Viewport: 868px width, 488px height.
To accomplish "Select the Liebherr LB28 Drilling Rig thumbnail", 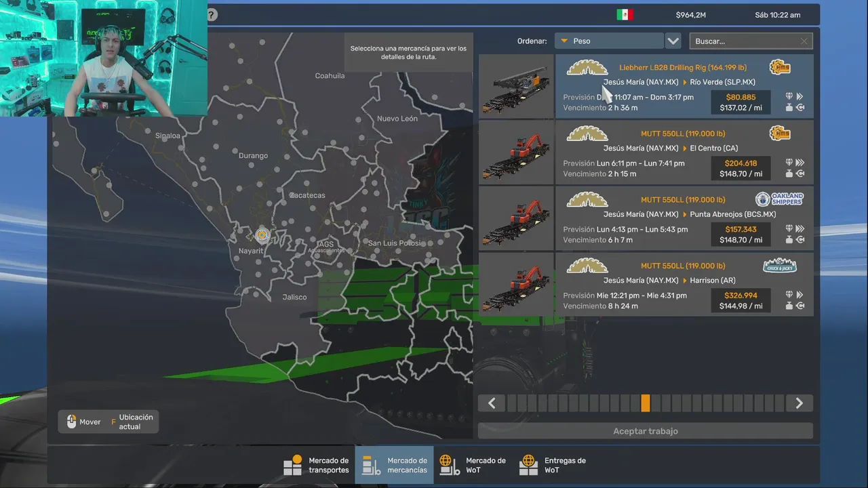I will click(x=516, y=86).
